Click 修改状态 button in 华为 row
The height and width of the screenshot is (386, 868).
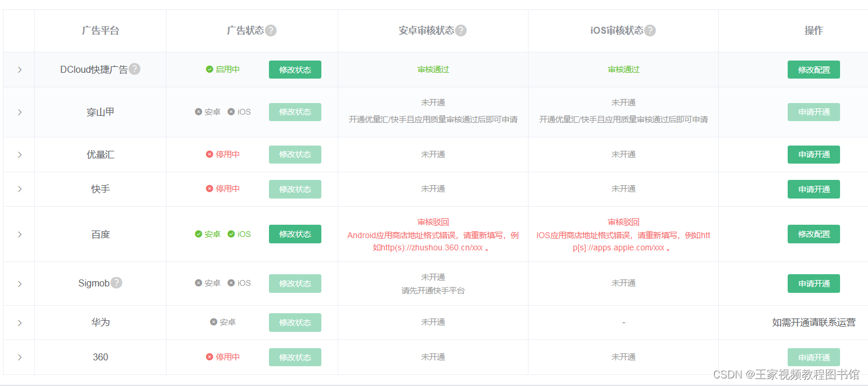click(295, 323)
